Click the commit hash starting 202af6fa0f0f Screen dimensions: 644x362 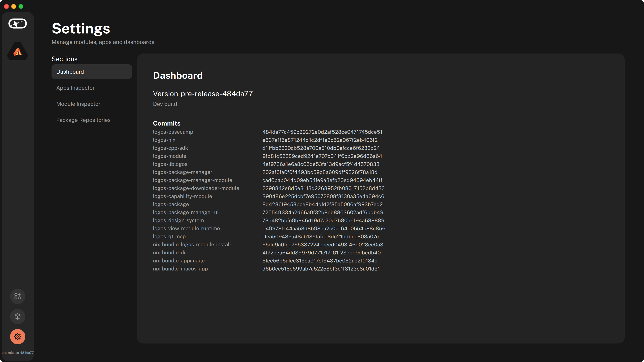pyautogui.click(x=320, y=172)
